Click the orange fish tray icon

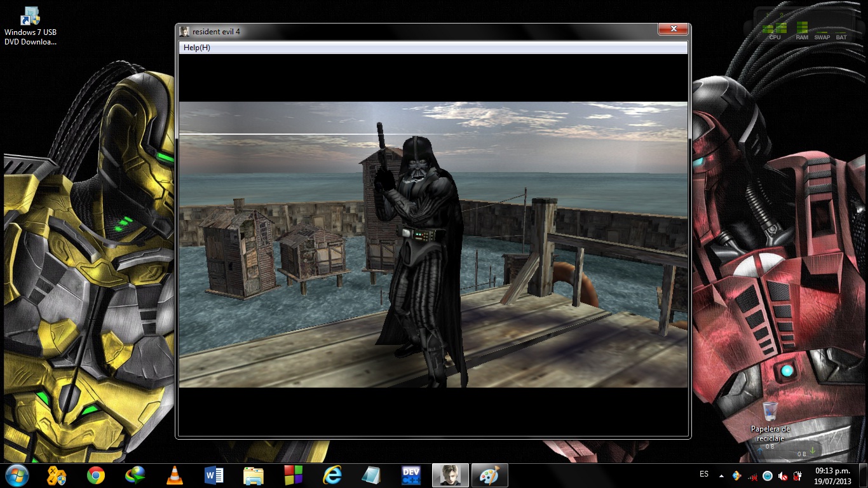(x=737, y=475)
